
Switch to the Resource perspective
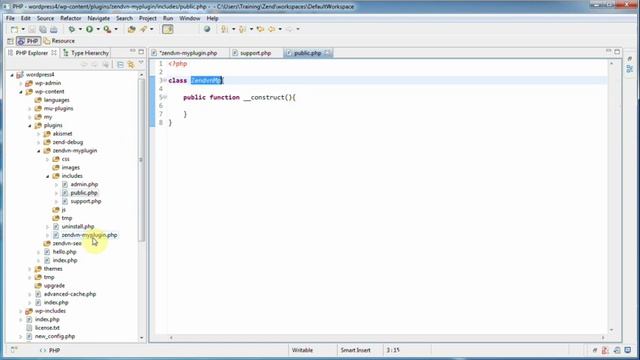(59, 41)
